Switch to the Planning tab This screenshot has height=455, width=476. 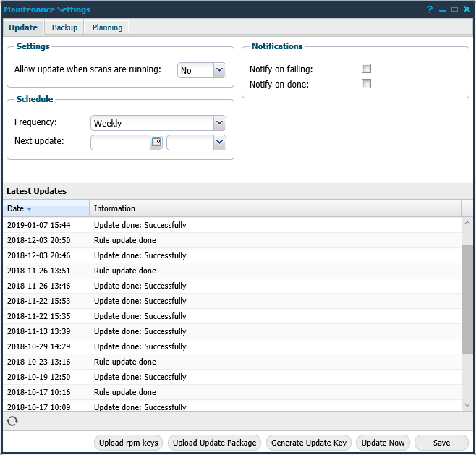point(106,27)
